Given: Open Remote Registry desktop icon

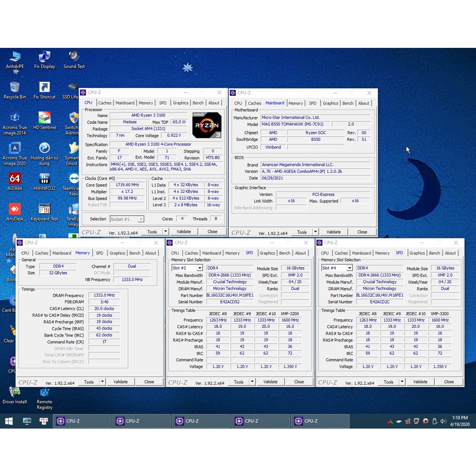Looking at the screenshot, I should [44, 398].
